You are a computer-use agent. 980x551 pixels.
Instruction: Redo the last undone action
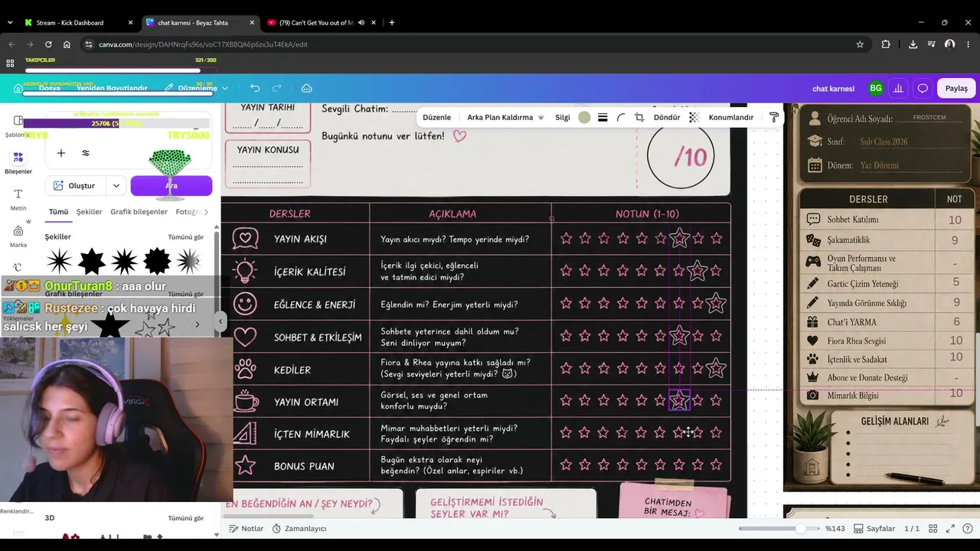pyautogui.click(x=277, y=88)
